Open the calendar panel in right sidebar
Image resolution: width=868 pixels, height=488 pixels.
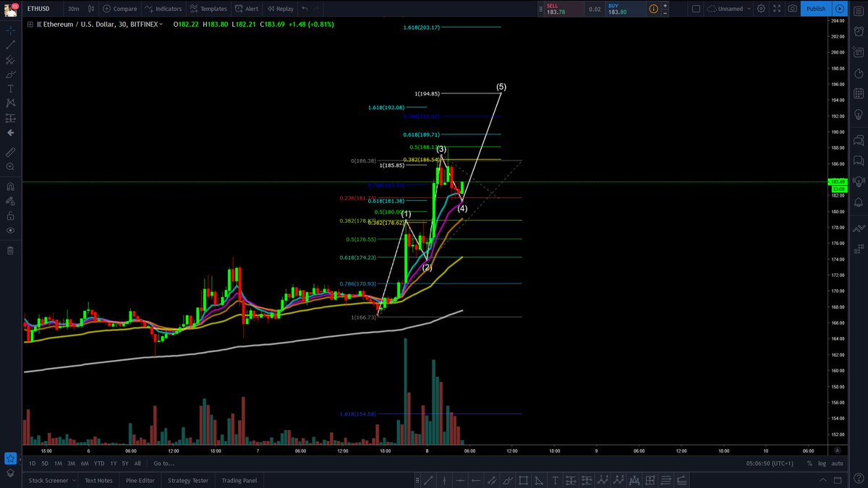[858, 94]
